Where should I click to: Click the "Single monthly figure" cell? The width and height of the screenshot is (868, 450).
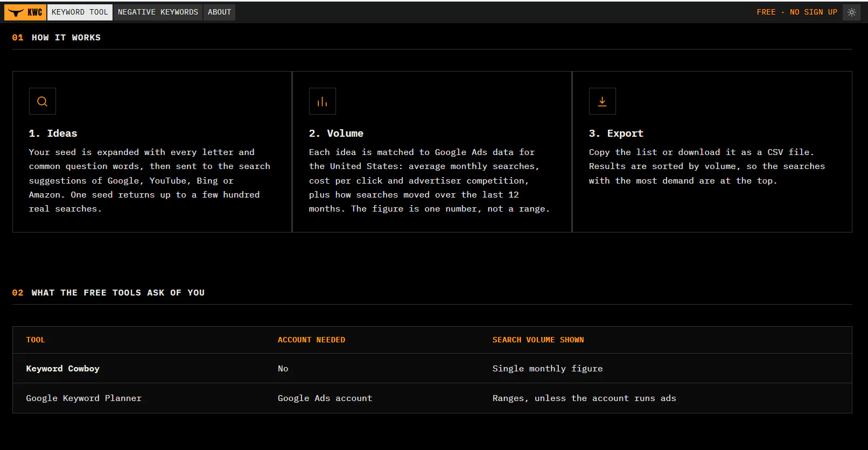pyautogui.click(x=548, y=369)
